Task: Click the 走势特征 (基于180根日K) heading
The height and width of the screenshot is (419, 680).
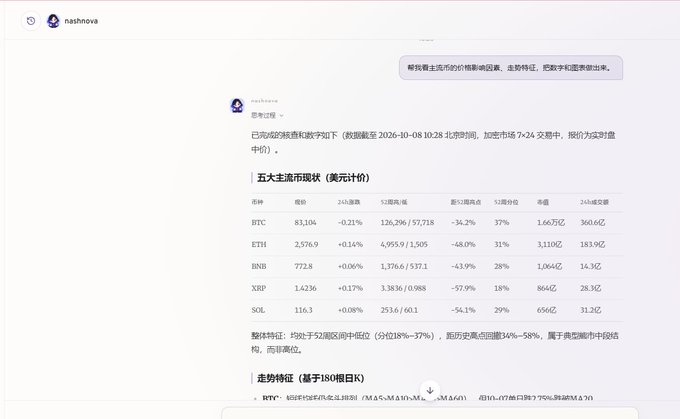Action: 311,378
